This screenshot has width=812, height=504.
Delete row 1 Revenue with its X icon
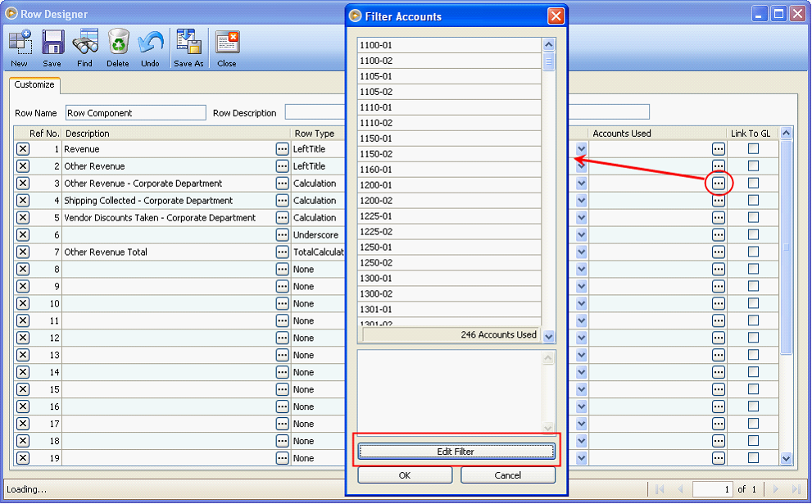click(23, 149)
